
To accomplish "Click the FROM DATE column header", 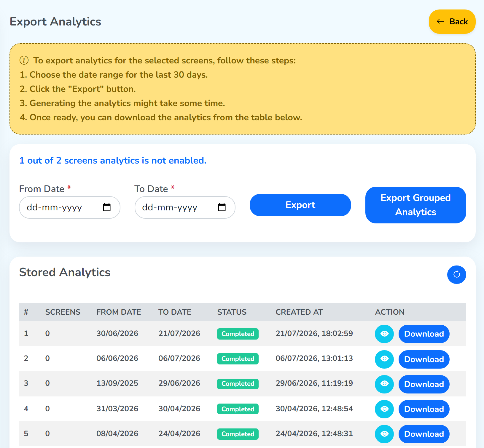I will tap(119, 312).
